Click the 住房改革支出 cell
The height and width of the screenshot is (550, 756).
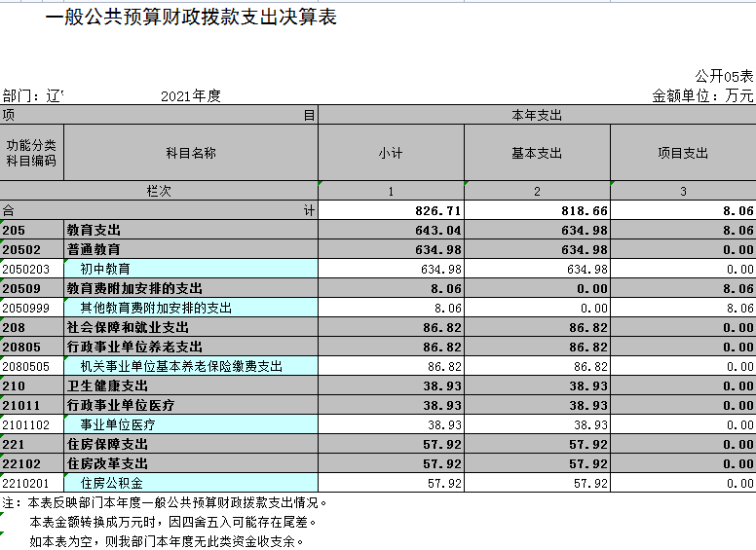pos(191,463)
